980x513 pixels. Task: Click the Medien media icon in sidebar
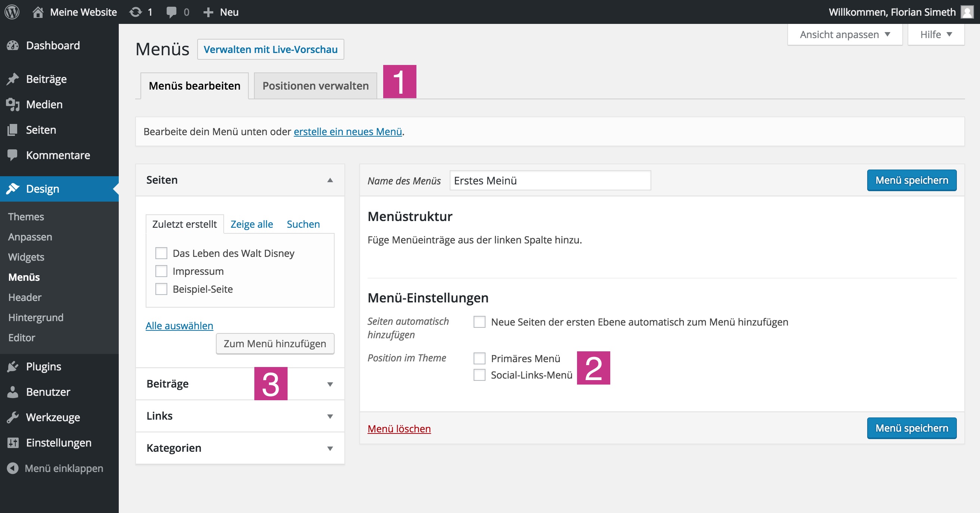pyautogui.click(x=13, y=105)
